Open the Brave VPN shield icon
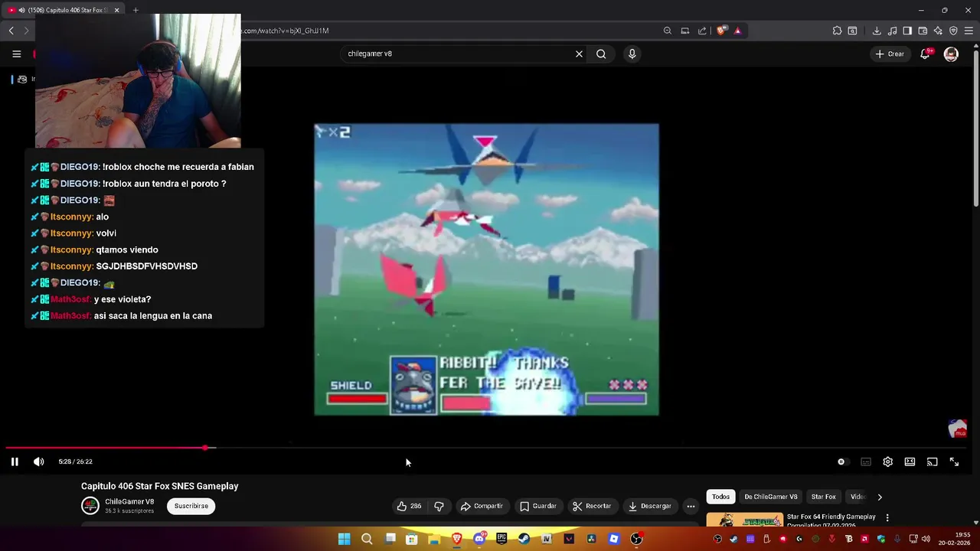 pos(953,31)
